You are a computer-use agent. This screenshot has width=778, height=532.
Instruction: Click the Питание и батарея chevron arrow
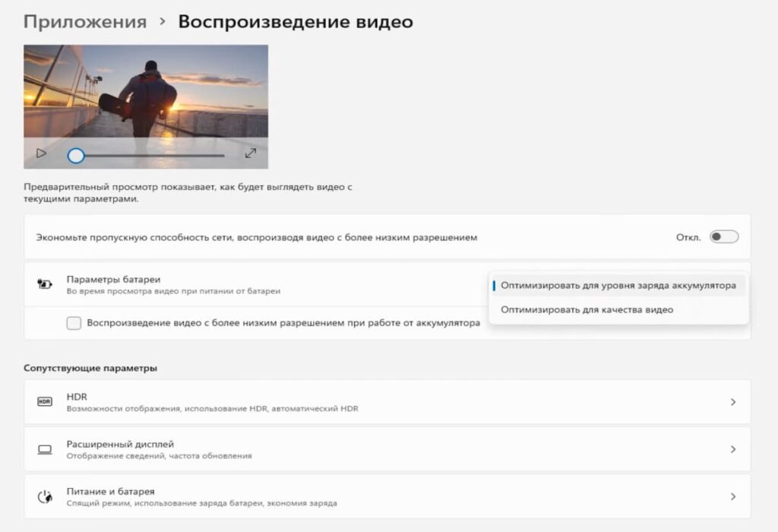click(733, 496)
